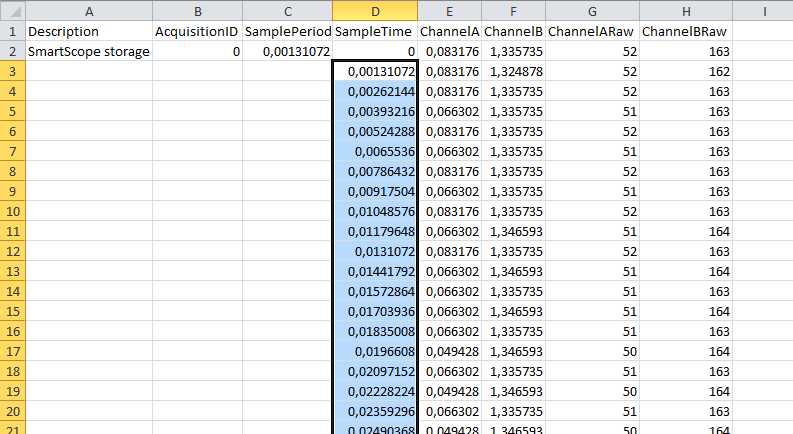Select the cell with value 1,324878
The image size is (793, 434).
pyautogui.click(x=513, y=71)
